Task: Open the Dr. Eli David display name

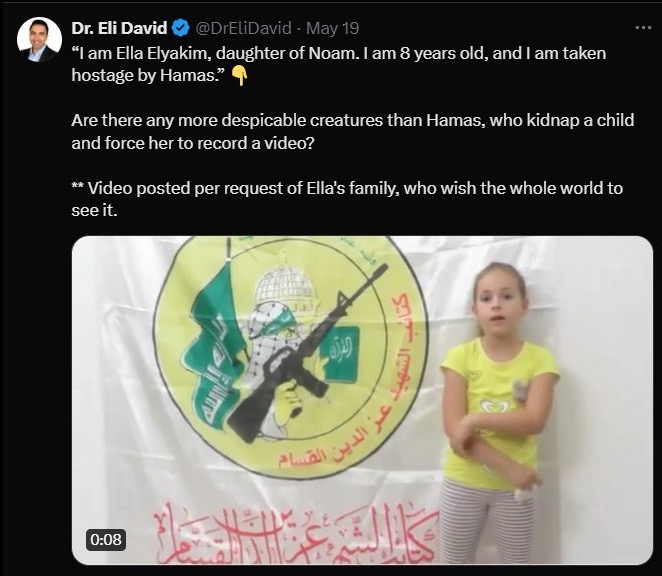Action: click(x=119, y=28)
